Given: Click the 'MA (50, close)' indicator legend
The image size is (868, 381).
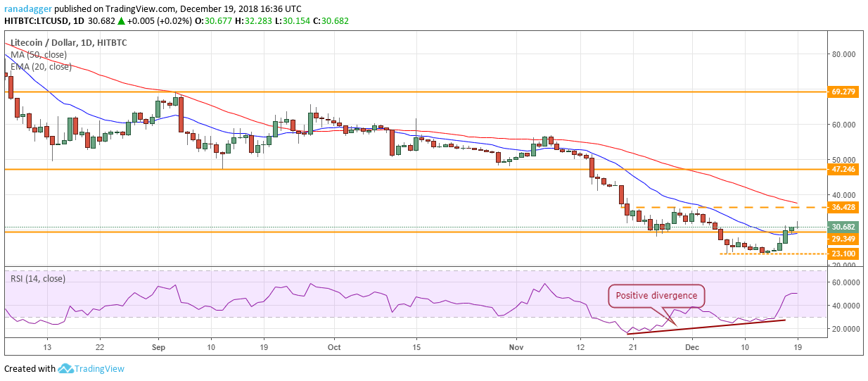Looking at the screenshot, I should pyautogui.click(x=39, y=55).
